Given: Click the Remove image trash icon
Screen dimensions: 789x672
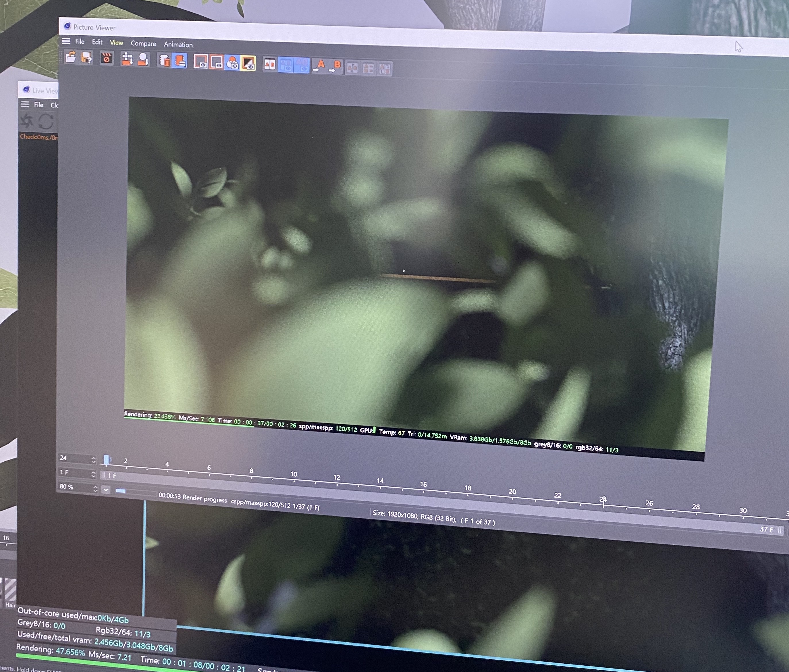Looking at the screenshot, I should point(165,61).
